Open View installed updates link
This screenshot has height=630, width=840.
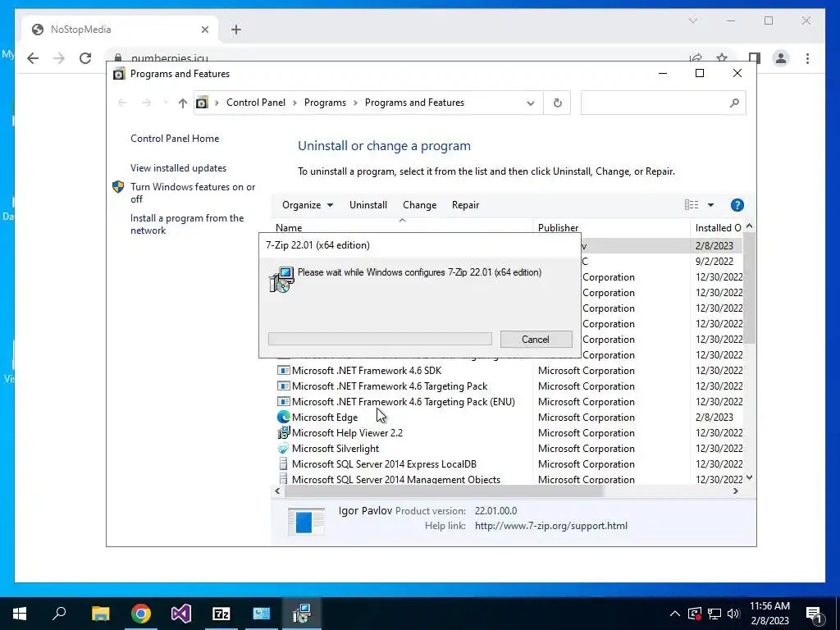point(178,168)
